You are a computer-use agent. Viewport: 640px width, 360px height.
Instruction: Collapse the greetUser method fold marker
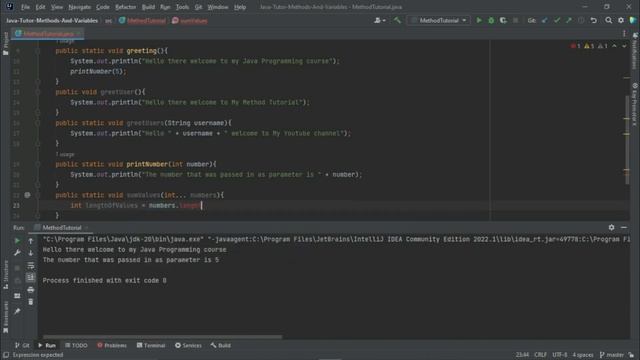point(38,92)
